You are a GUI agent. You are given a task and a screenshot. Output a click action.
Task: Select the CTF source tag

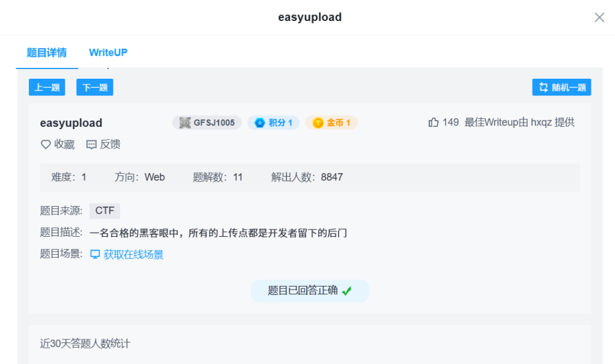pos(105,211)
